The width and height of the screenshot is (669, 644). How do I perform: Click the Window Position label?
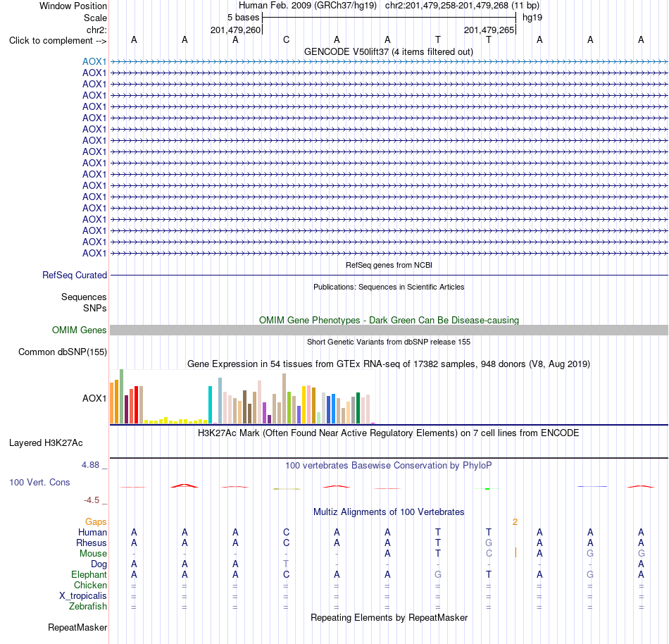click(x=73, y=6)
